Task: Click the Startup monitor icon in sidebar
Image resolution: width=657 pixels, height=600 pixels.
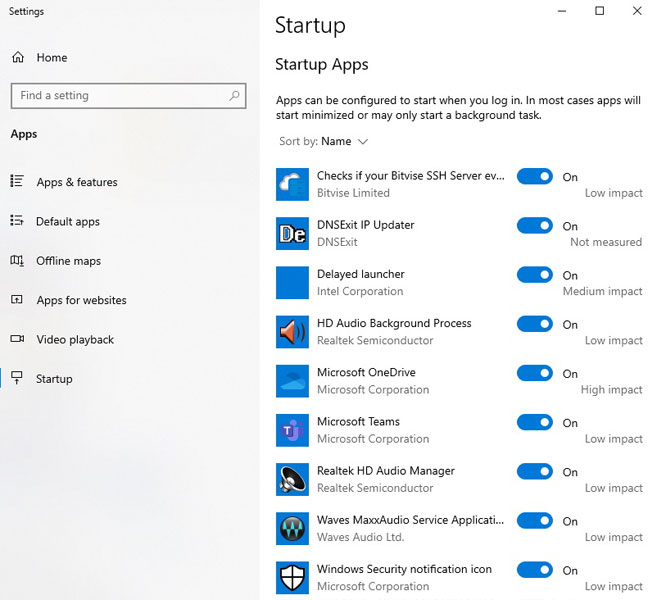Action: point(17,378)
